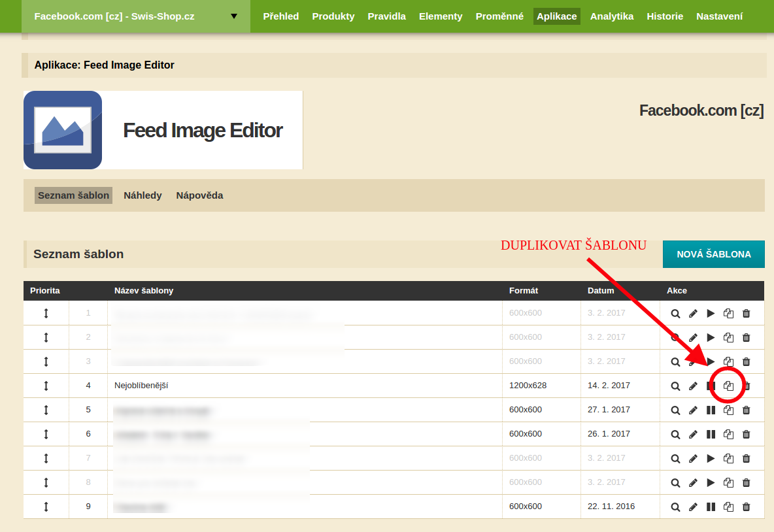Open the Elementy menu
774x532 pixels.
(x=441, y=16)
